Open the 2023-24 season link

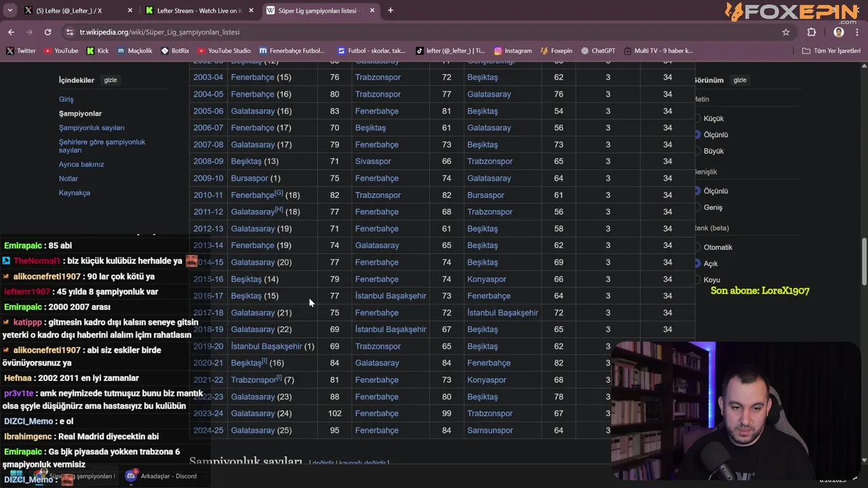point(208,413)
